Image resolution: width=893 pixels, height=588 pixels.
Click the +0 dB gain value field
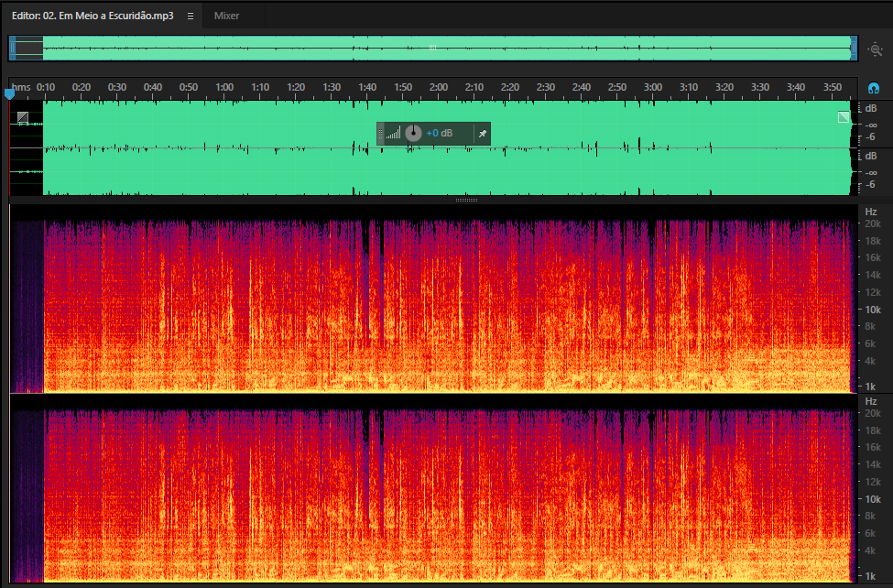coord(439,134)
